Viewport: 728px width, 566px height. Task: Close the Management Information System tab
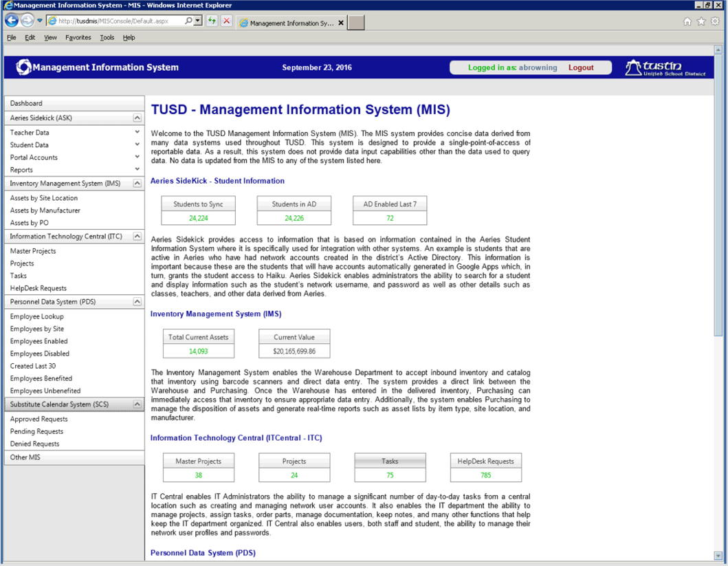click(x=341, y=23)
